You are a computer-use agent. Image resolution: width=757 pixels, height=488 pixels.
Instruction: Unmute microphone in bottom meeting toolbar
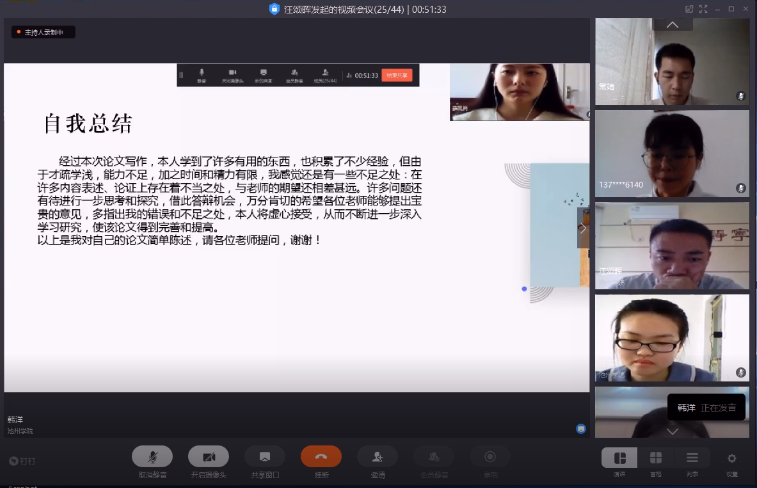click(x=152, y=457)
